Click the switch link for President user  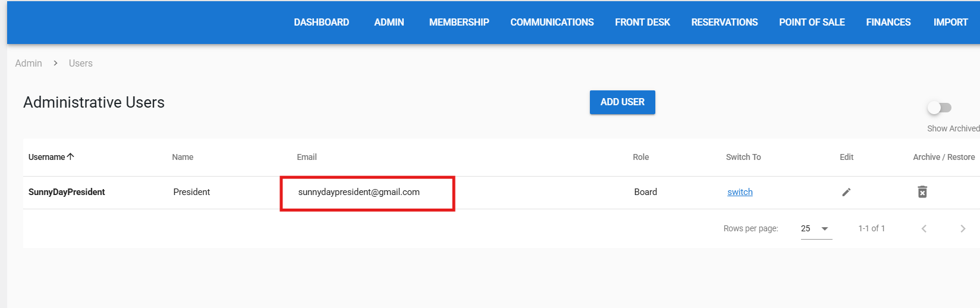tap(740, 192)
